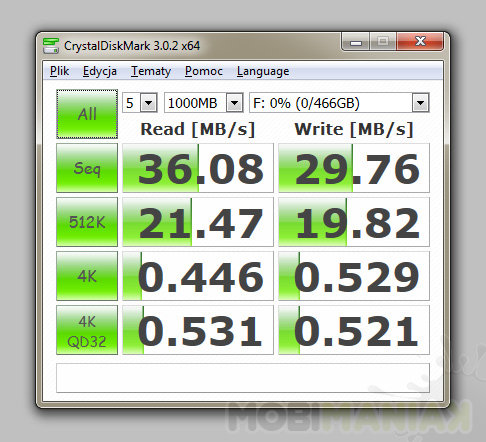Close the CrystalDiskMark window

click(420, 42)
